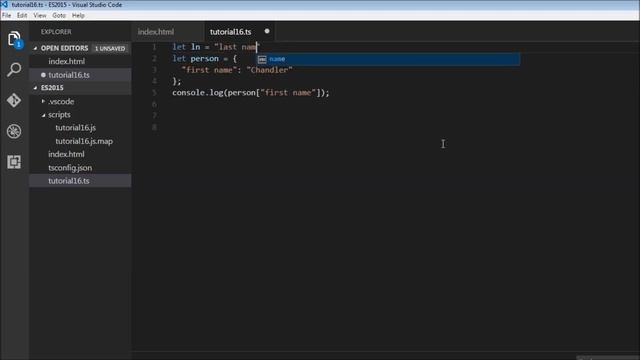640x360 pixels.
Task: Click 'person' in 'let person = {'
Action: tap(204, 58)
